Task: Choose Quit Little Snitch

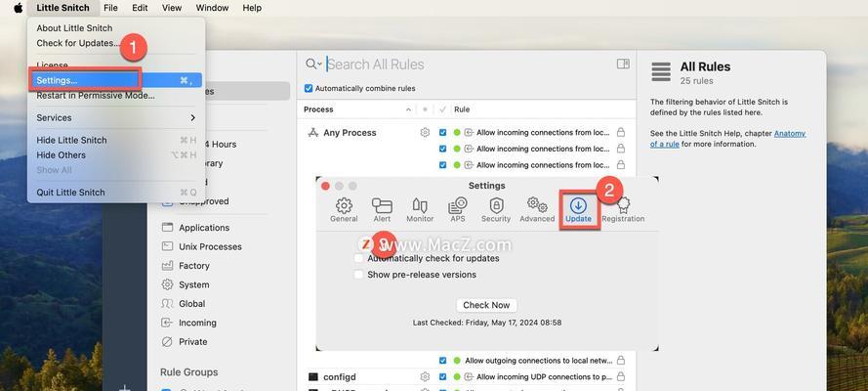Action: [116, 193]
